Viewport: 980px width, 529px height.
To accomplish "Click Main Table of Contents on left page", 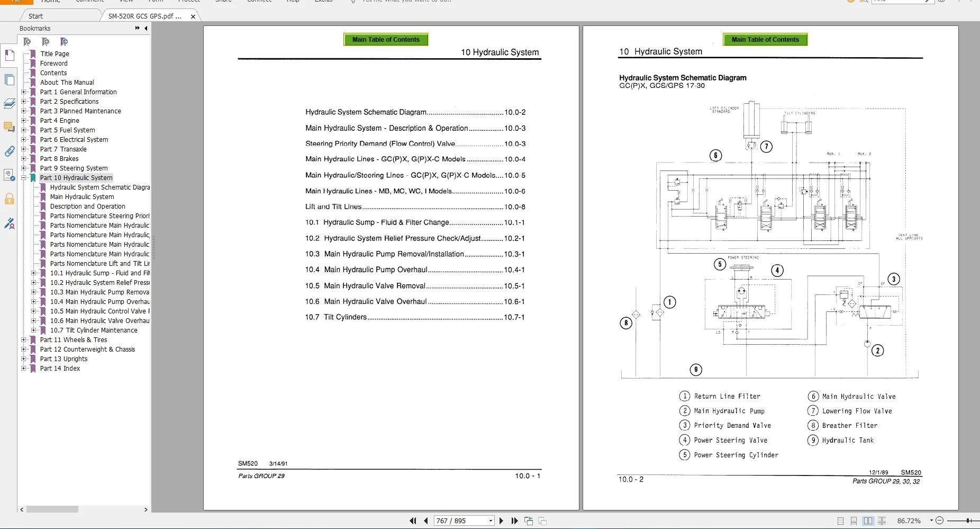I will click(x=386, y=40).
